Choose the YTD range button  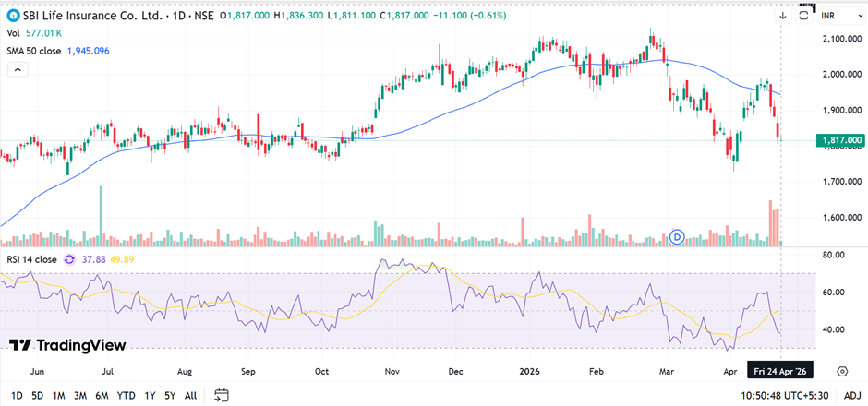[127, 395]
